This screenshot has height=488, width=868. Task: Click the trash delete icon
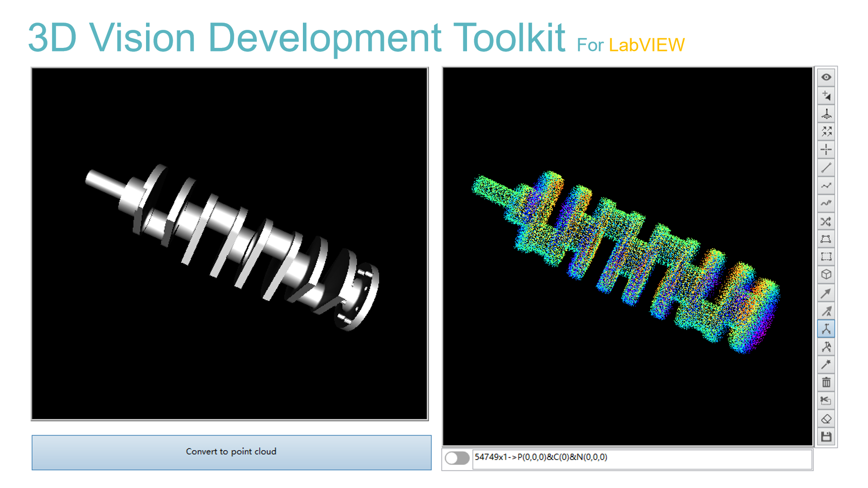point(826,383)
